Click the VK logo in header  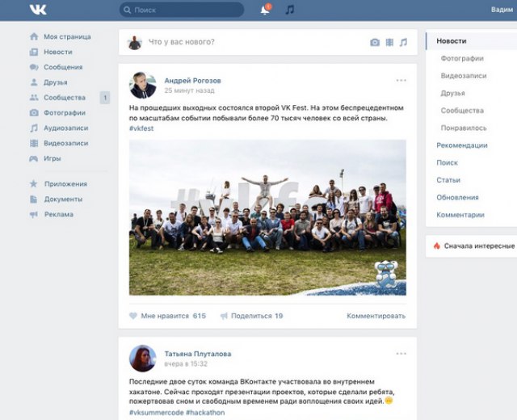pyautogui.click(x=38, y=10)
